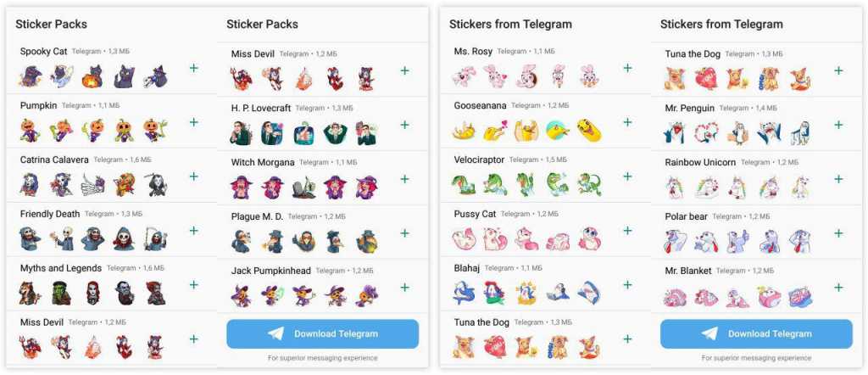This screenshot has height=375, width=868.
Task: Add the Mr. Penguin sticker pack
Action: 838,125
